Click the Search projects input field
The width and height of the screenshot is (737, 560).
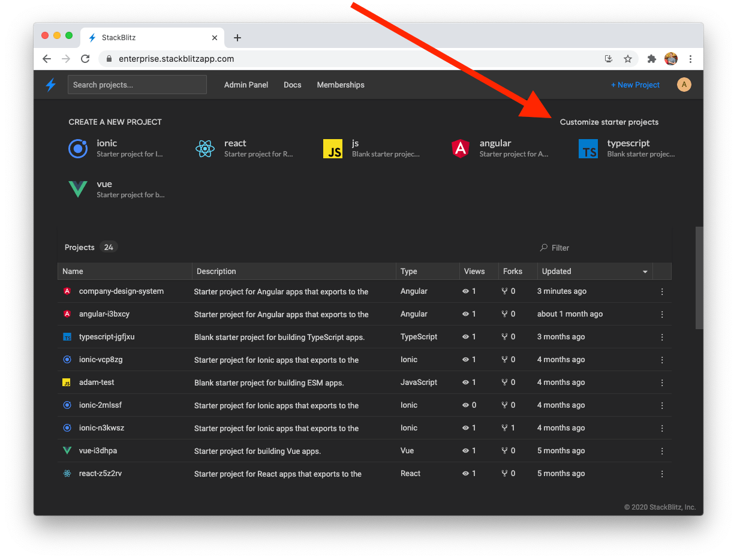137,85
